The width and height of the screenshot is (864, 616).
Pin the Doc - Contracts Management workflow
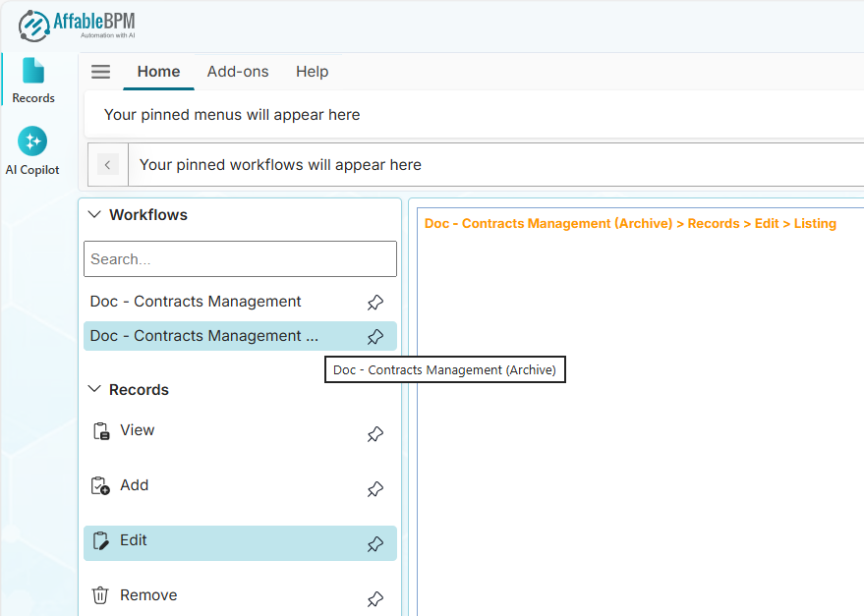coord(374,303)
